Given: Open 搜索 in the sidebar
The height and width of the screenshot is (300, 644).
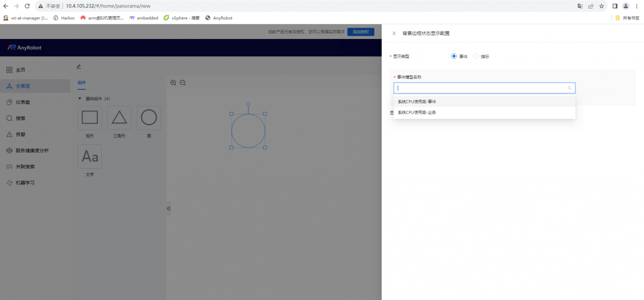Looking at the screenshot, I should 35,118.
